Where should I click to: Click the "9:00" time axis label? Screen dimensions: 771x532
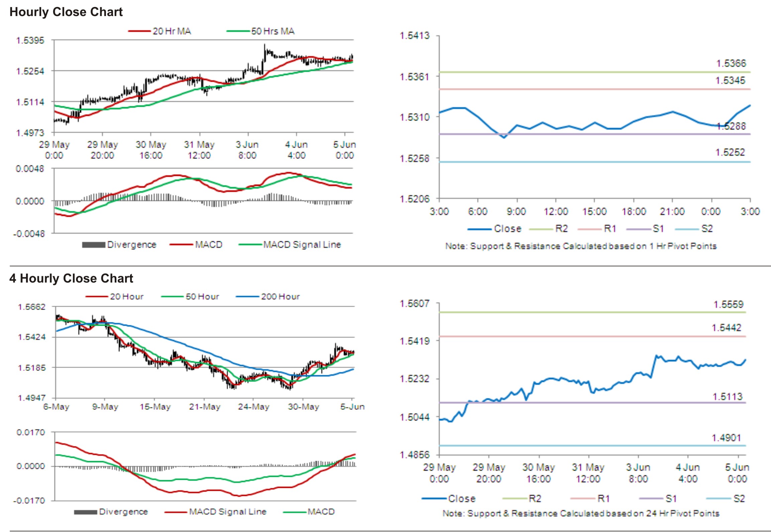516,212
